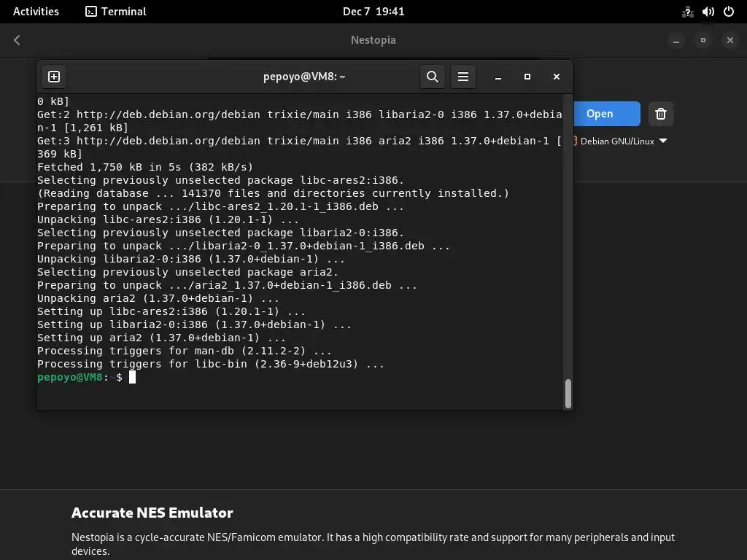Click the Nestopia window title text
Image resolution: width=747 pixels, height=560 pixels.
tap(373, 41)
